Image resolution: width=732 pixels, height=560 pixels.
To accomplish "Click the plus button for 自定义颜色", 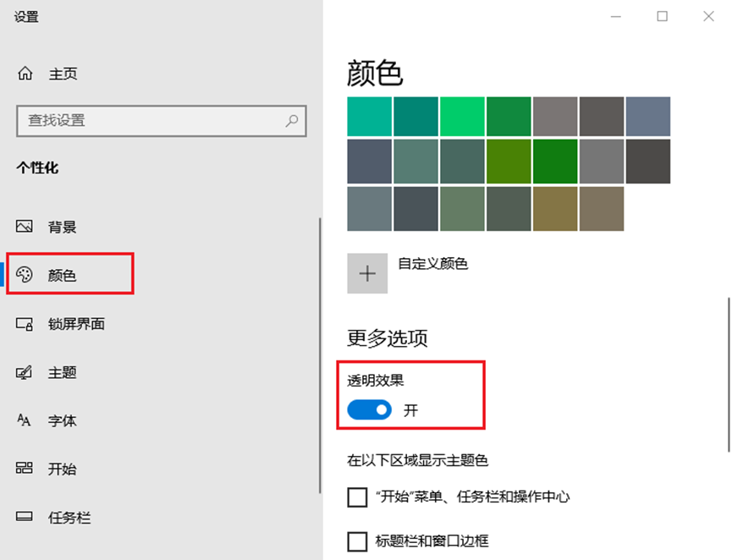I will click(367, 273).
